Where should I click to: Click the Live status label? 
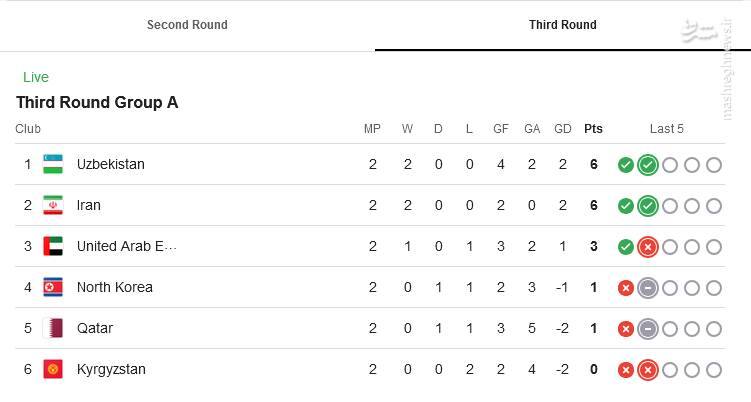(x=36, y=77)
